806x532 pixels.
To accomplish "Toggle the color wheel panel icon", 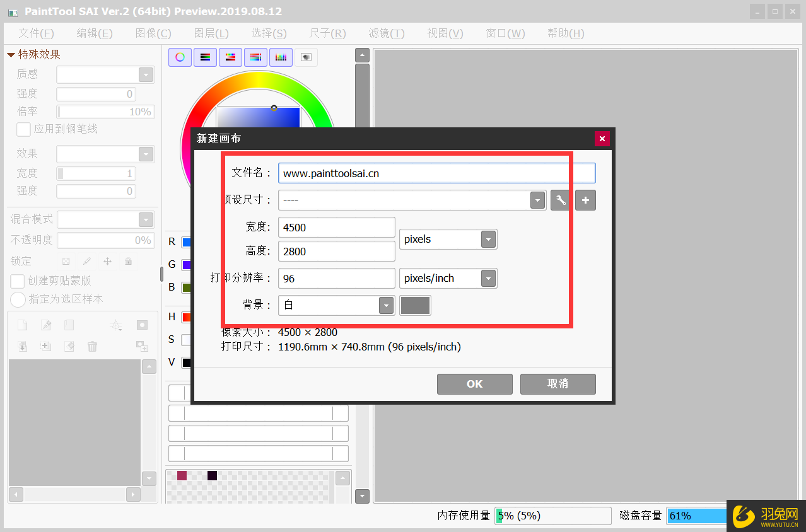I will point(180,57).
